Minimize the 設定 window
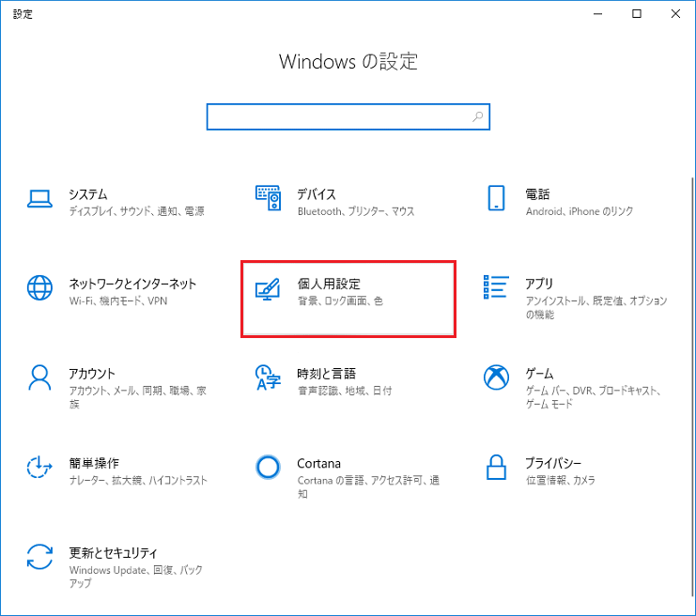Image resolution: width=696 pixels, height=616 pixels. [x=598, y=14]
